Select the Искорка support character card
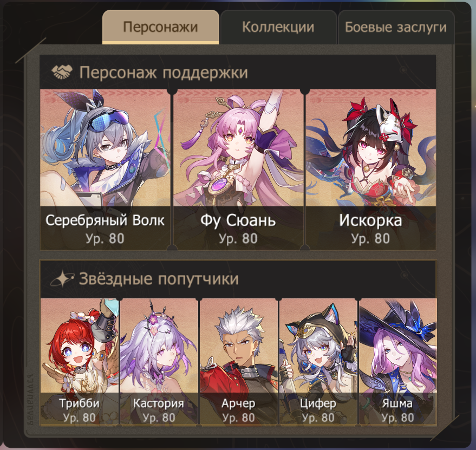Screen dimensions: 476x450 (x=370, y=169)
